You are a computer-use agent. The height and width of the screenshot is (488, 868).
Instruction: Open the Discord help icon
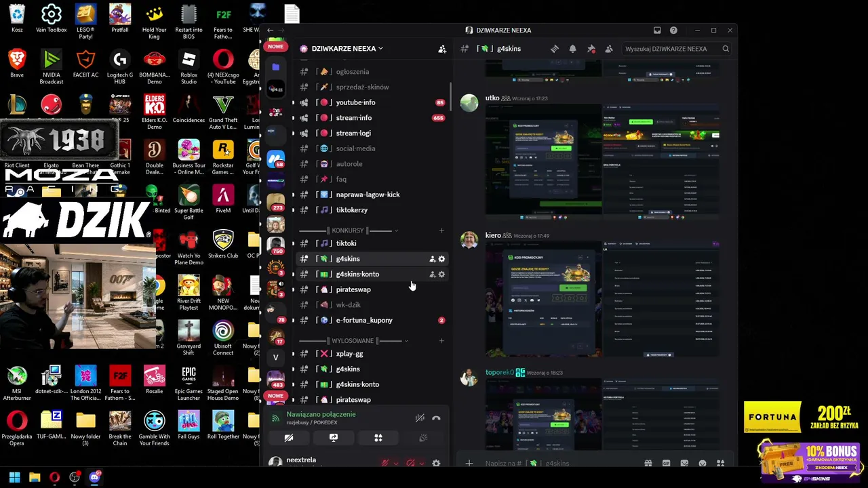pyautogui.click(x=673, y=30)
